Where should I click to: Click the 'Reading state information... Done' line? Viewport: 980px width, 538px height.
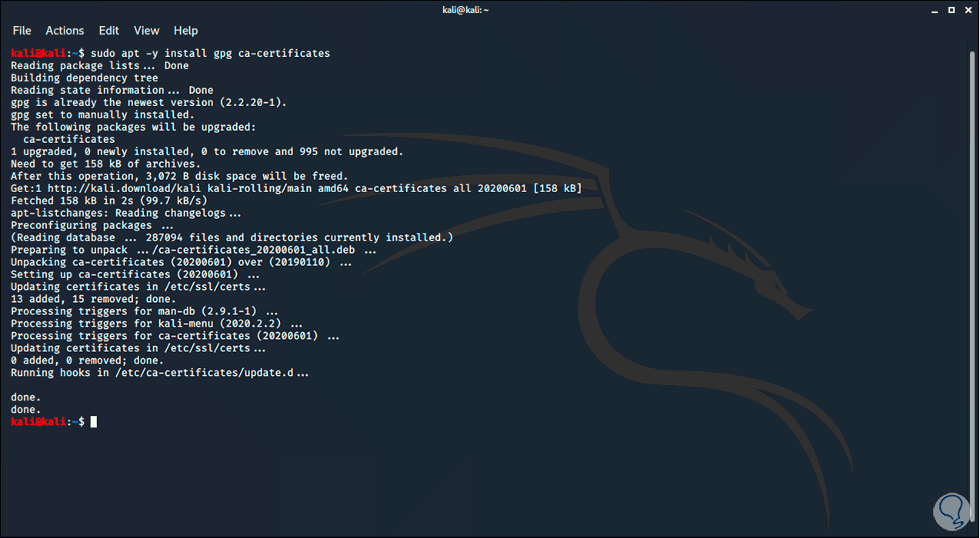112,90
